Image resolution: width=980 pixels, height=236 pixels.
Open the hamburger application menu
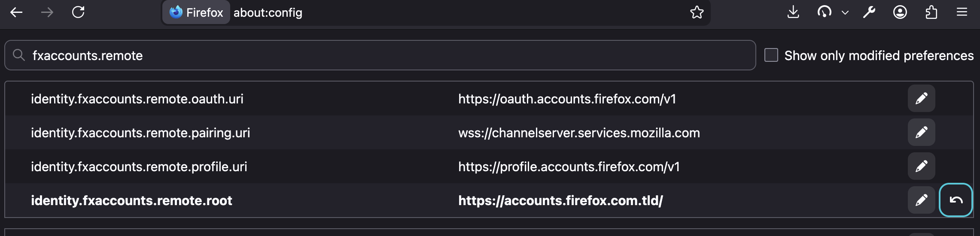pyautogui.click(x=962, y=12)
